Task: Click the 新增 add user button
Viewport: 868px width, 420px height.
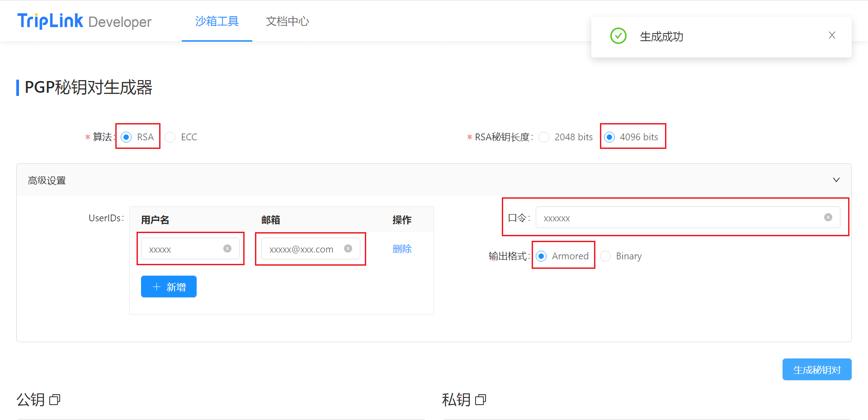Action: (169, 286)
